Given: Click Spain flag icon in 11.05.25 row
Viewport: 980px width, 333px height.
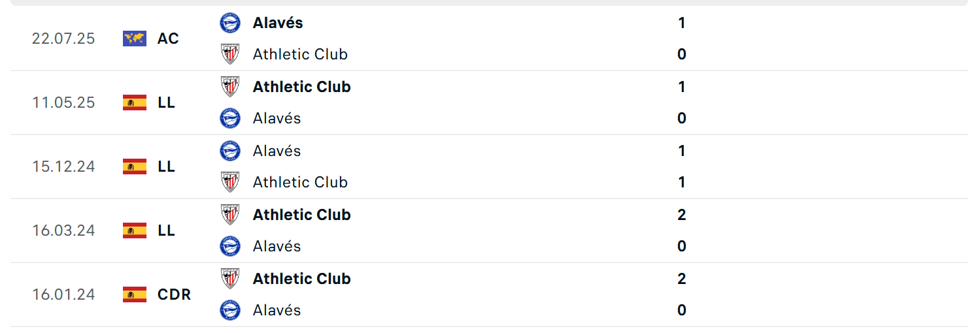Looking at the screenshot, I should (135, 103).
